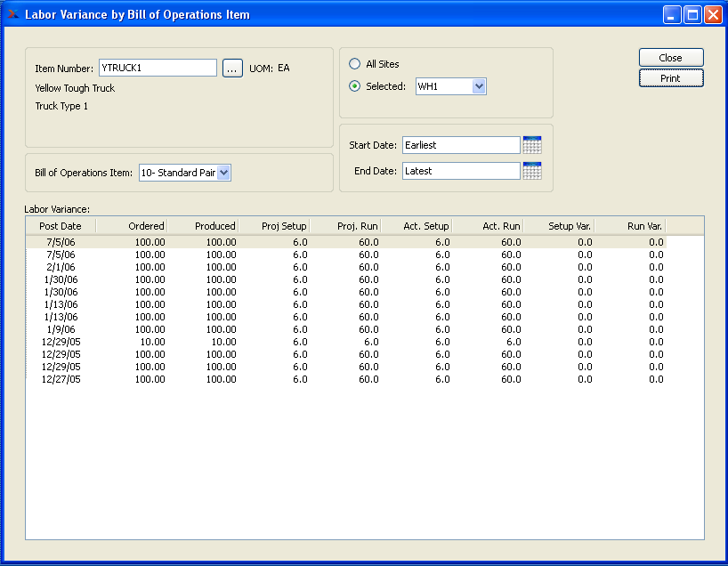
Task: Open the Start Date calendar picker
Action: tap(532, 145)
